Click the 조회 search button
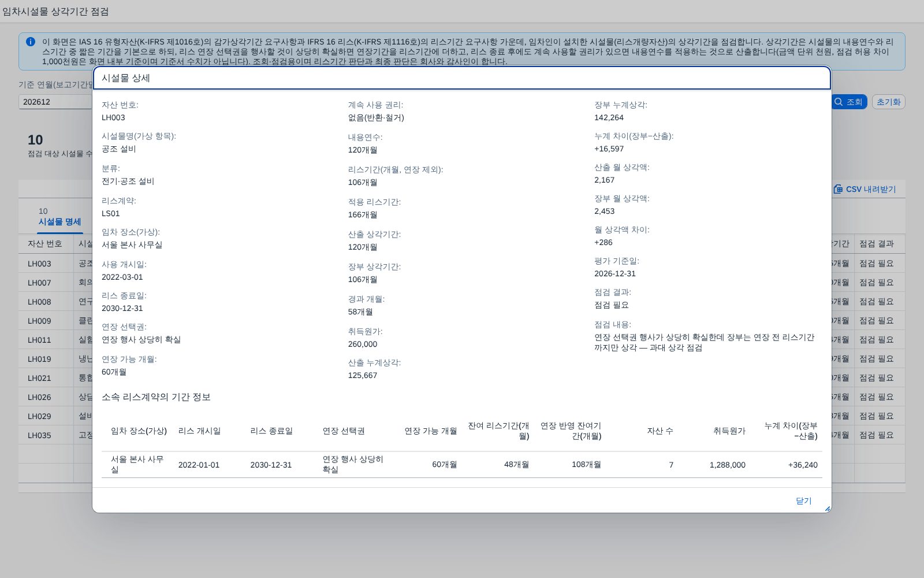The width and height of the screenshot is (924, 578). (x=849, y=102)
